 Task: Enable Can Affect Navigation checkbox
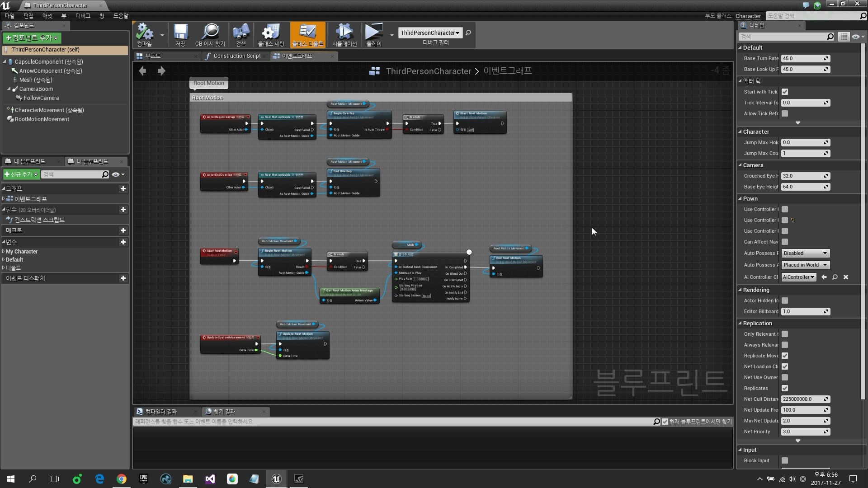click(x=785, y=242)
